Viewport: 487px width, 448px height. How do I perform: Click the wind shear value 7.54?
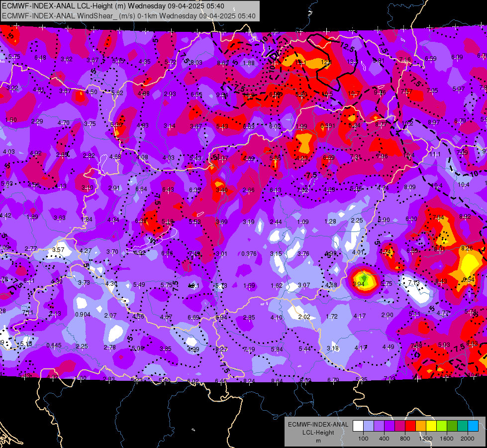[438, 218]
